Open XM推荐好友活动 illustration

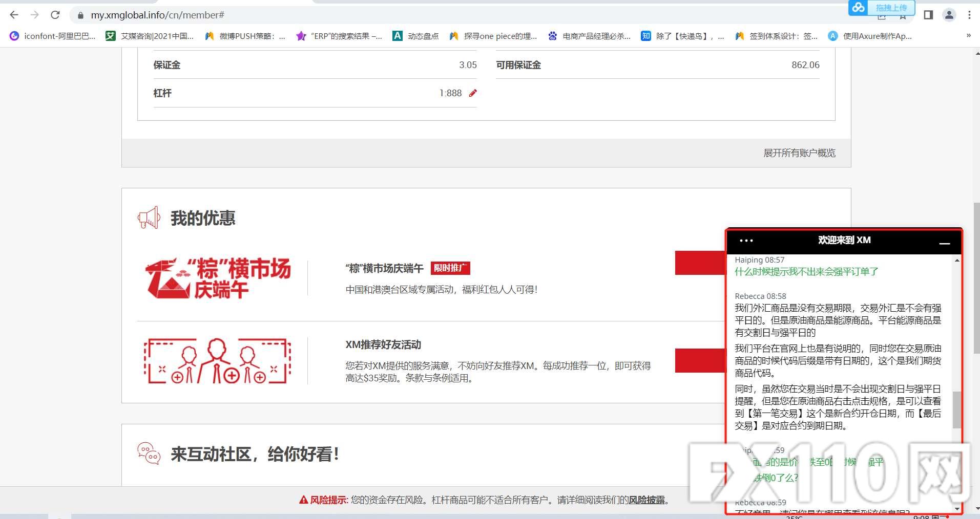[217, 361]
